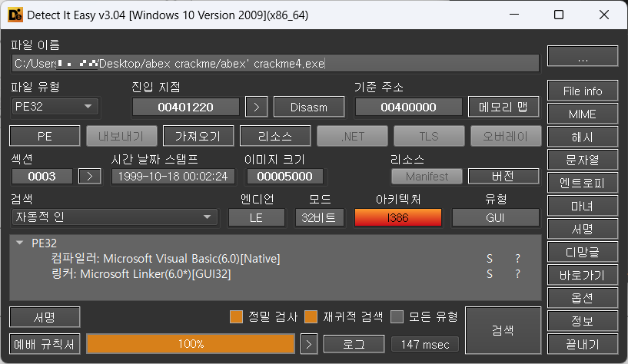Screen dimensions: 628x364
Task: Click the ? marker for the Visual Basic compiler row
Action: (517, 259)
